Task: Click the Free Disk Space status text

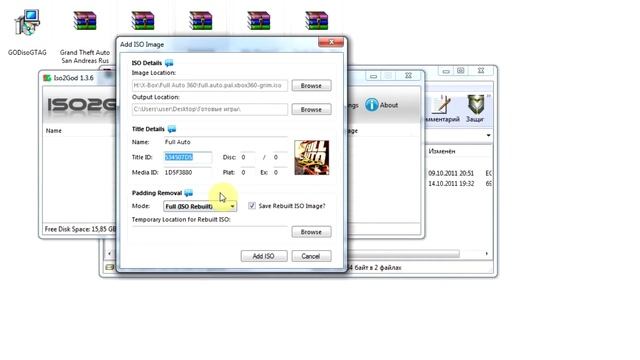Action: point(80,229)
